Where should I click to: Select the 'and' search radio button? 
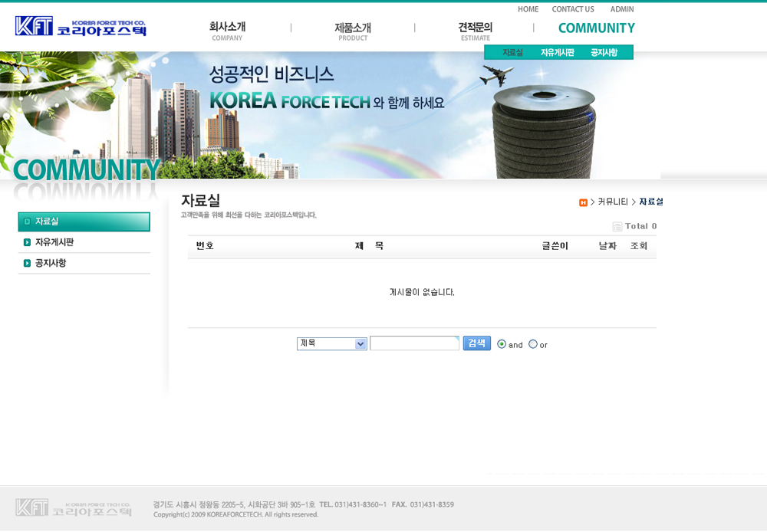[502, 344]
